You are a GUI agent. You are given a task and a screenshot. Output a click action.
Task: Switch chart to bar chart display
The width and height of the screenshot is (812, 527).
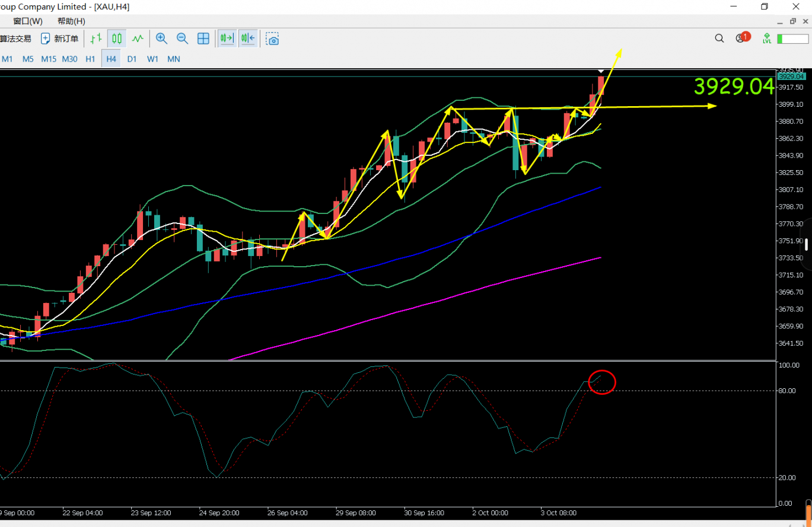coord(95,39)
